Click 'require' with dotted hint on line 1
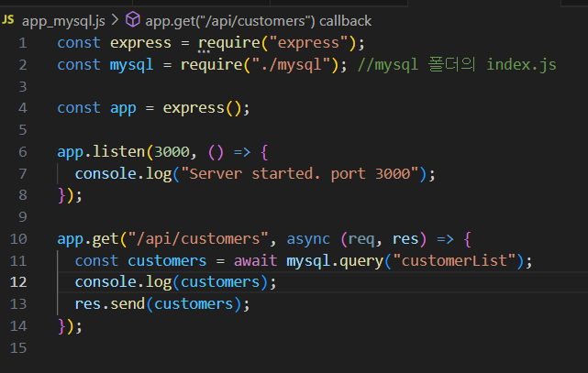This screenshot has height=373, width=588. (x=229, y=43)
